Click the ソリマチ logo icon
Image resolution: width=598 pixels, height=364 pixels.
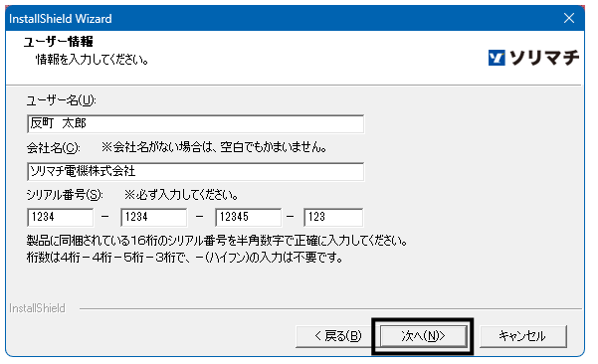coord(497,58)
